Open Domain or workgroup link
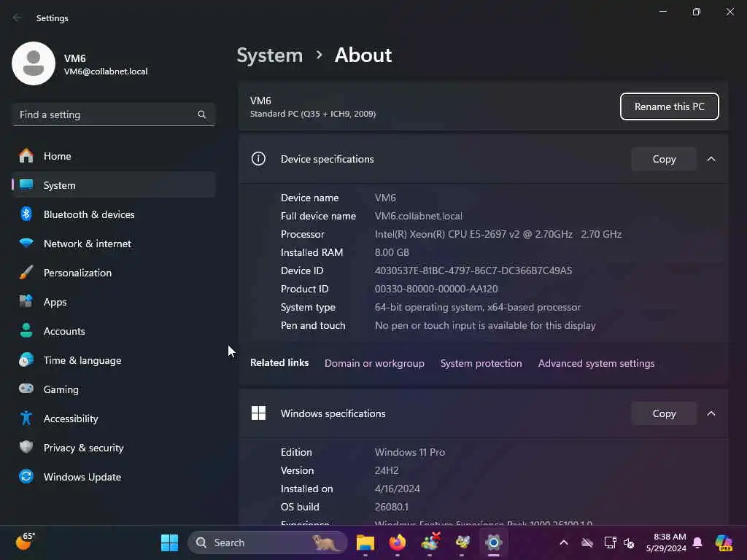Image resolution: width=747 pixels, height=560 pixels. [374, 363]
